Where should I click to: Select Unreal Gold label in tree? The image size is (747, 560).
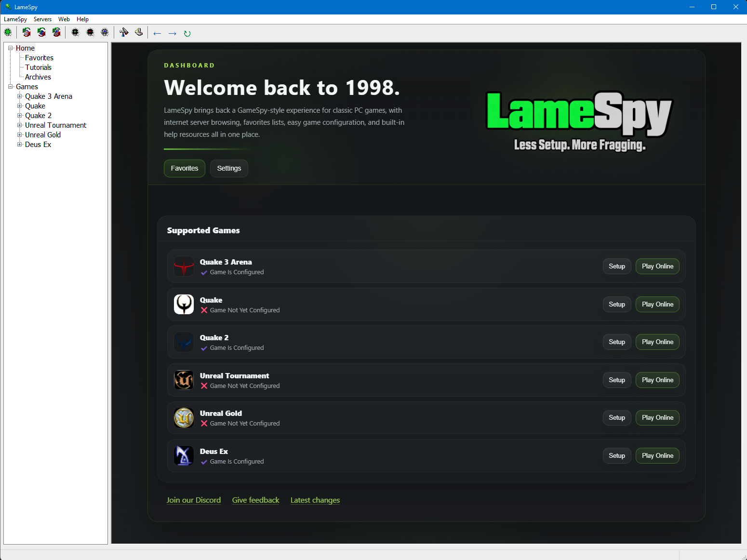[x=43, y=135]
